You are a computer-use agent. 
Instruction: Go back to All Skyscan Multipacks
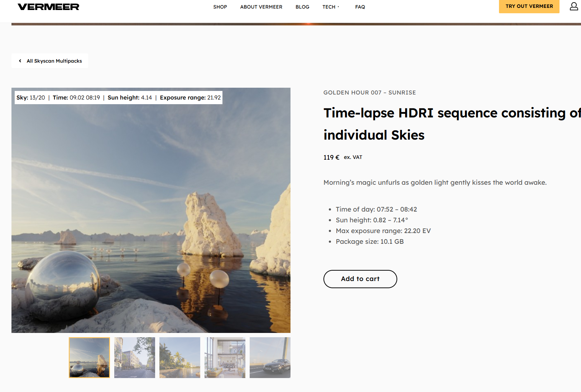(50, 61)
